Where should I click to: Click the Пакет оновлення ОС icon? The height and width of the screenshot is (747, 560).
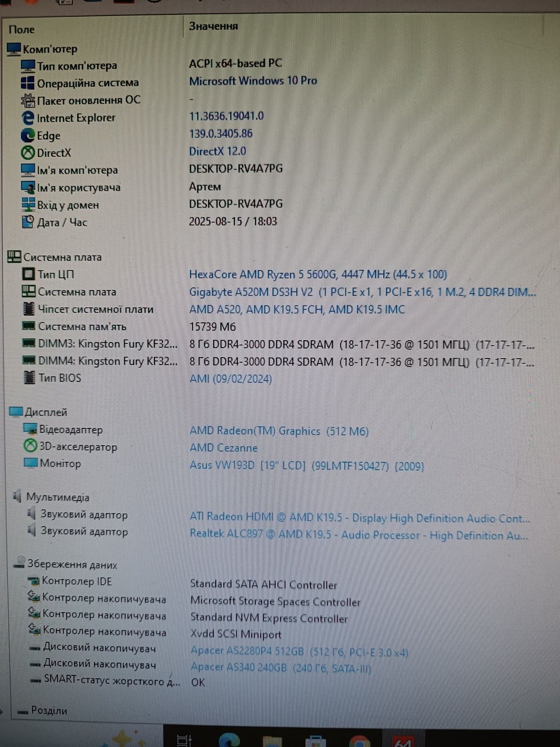point(28,100)
